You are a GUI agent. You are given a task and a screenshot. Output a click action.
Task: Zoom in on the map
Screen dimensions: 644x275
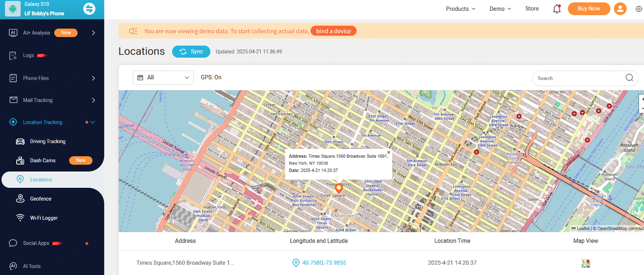click(x=642, y=99)
